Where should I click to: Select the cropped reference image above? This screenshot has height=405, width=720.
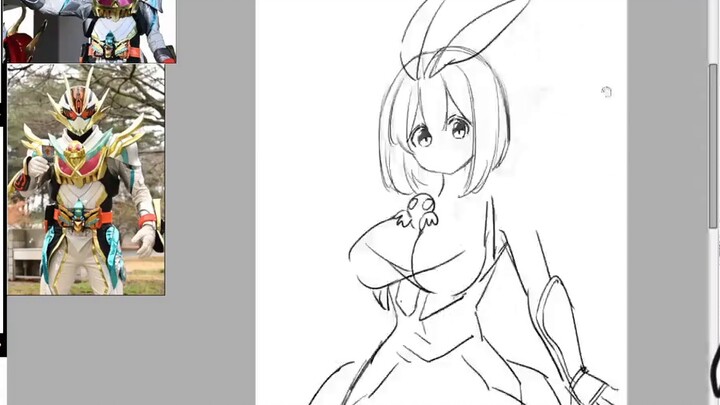(89, 31)
